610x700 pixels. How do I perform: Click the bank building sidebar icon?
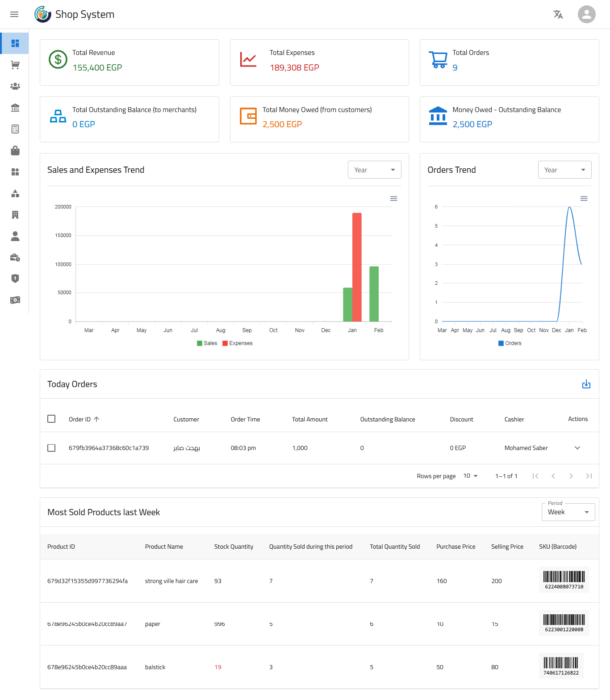pos(15,108)
